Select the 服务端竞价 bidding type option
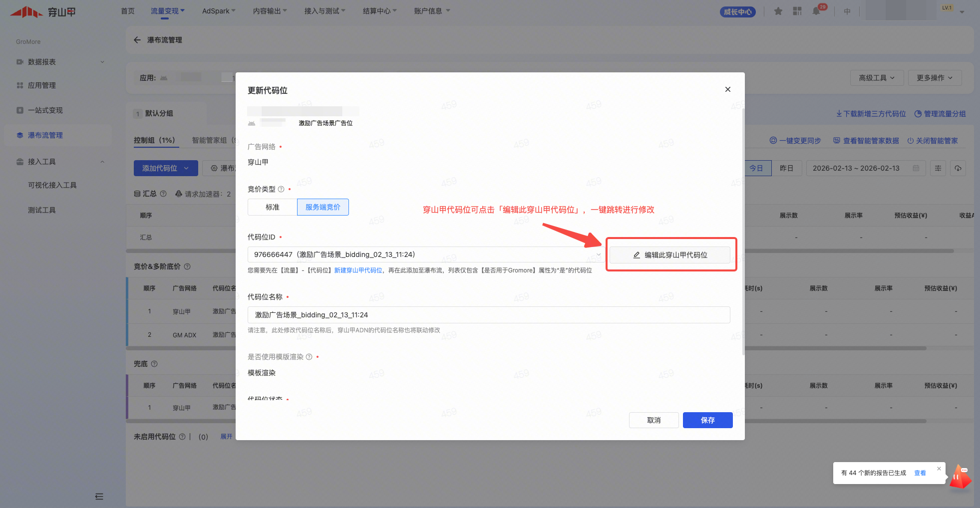This screenshot has height=508, width=980. pos(323,207)
